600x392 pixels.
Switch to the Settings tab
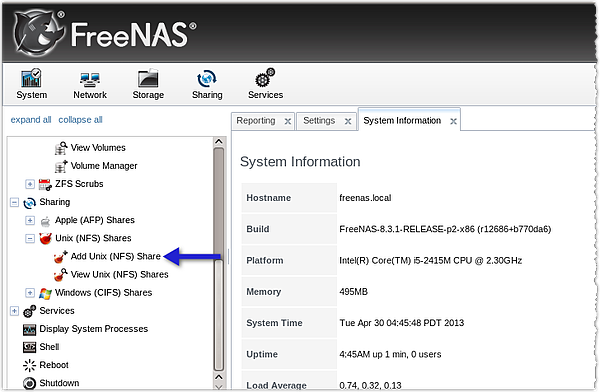coord(319,121)
